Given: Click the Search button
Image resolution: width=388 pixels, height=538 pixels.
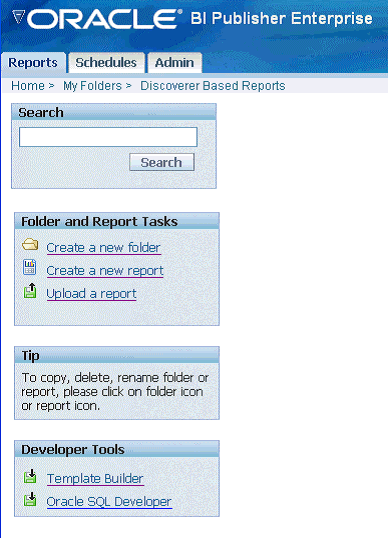Looking at the screenshot, I should [x=162, y=162].
